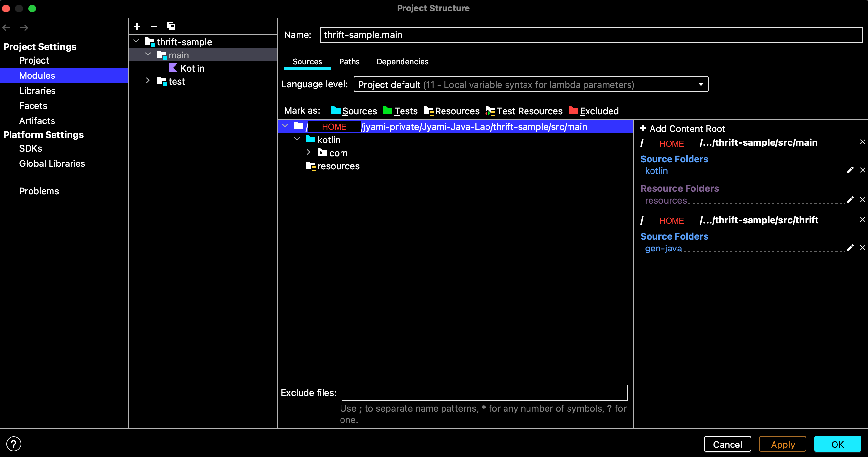Click Add Content Root
Image resolution: width=868 pixels, height=457 pixels.
tap(682, 129)
